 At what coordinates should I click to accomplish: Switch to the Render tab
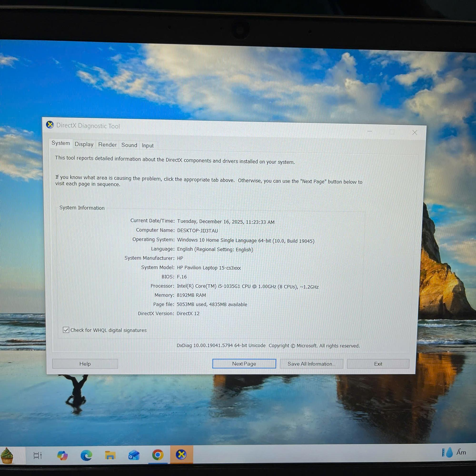tap(107, 145)
